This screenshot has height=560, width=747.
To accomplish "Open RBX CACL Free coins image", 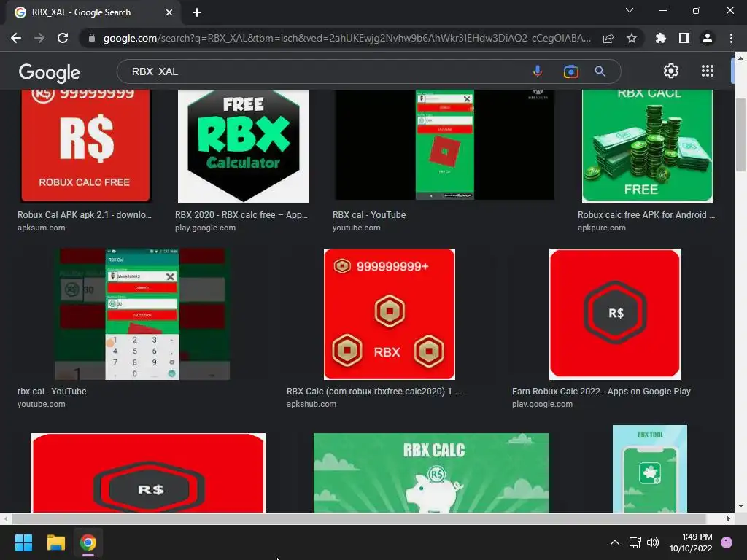I will pos(648,146).
